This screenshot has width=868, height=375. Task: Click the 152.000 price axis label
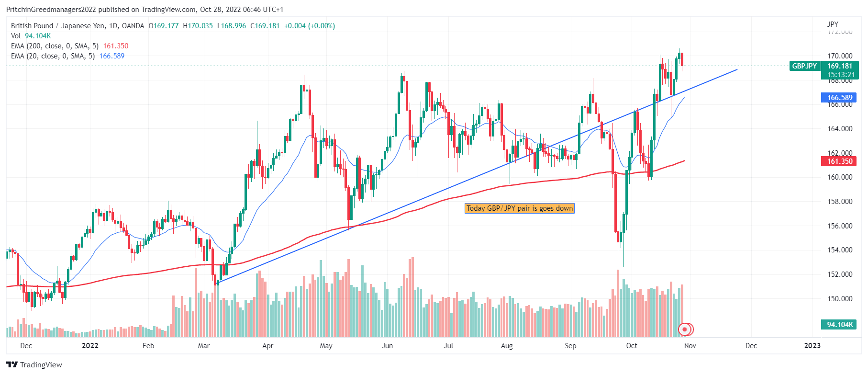point(840,274)
